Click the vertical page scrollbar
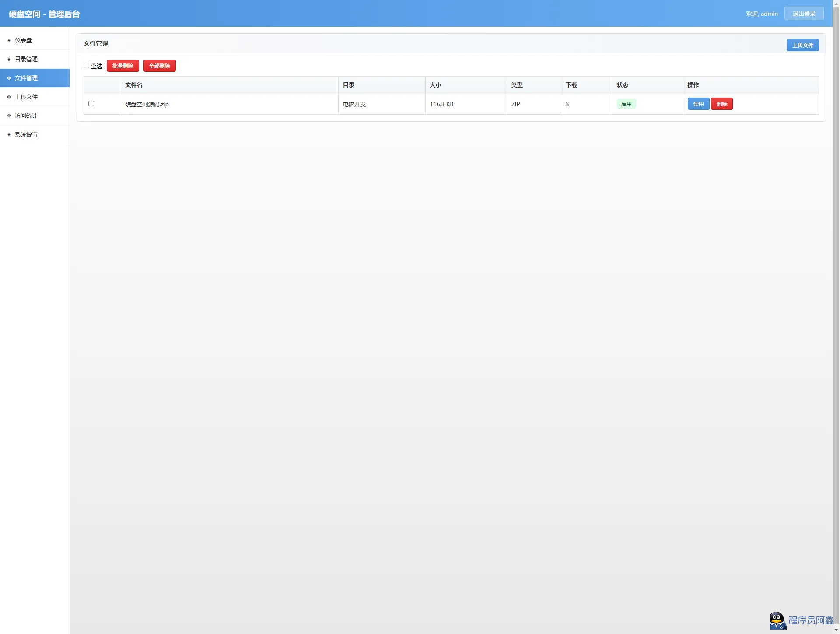The image size is (840, 634). [x=836, y=306]
